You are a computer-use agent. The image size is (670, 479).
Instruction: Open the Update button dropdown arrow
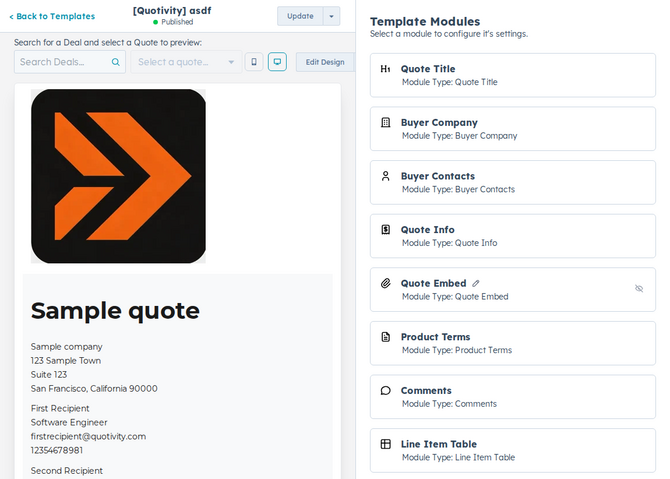pyautogui.click(x=331, y=16)
